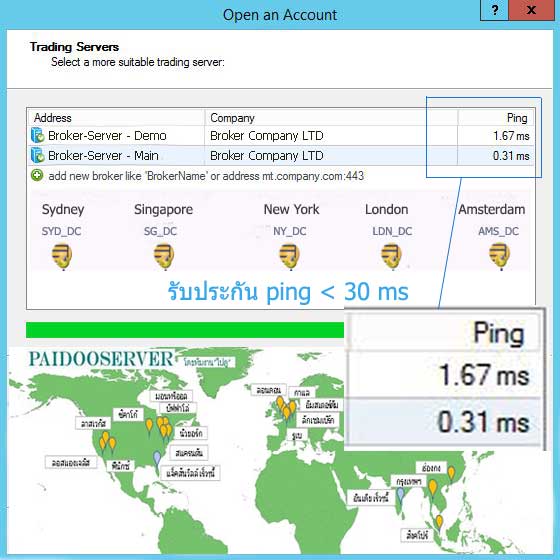Click the Sydney city label
This screenshot has width=560, height=560.
(x=63, y=210)
